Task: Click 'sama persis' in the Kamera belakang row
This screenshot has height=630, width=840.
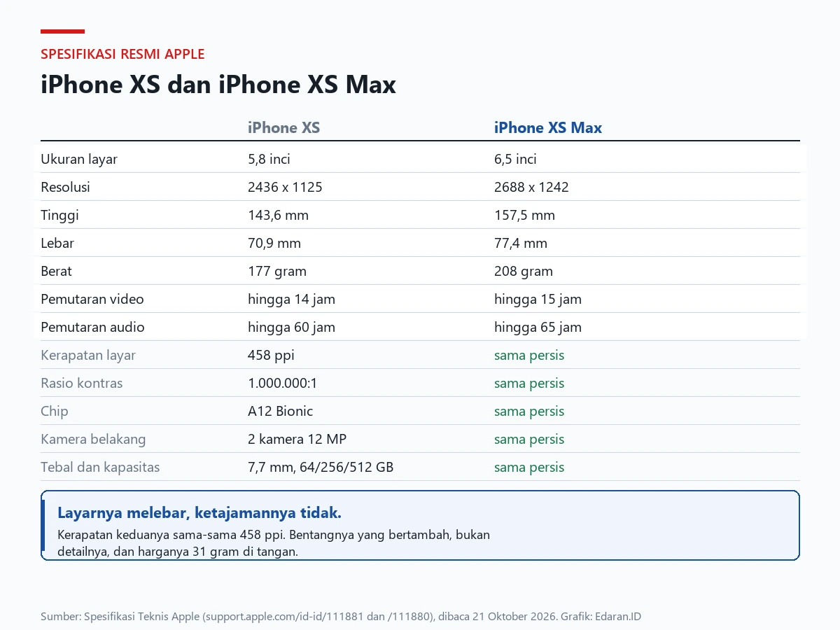Action: 529,439
